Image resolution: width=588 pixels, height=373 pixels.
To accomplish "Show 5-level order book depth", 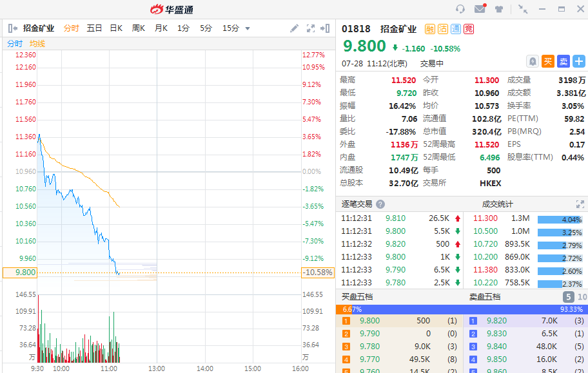I will coord(569,297).
